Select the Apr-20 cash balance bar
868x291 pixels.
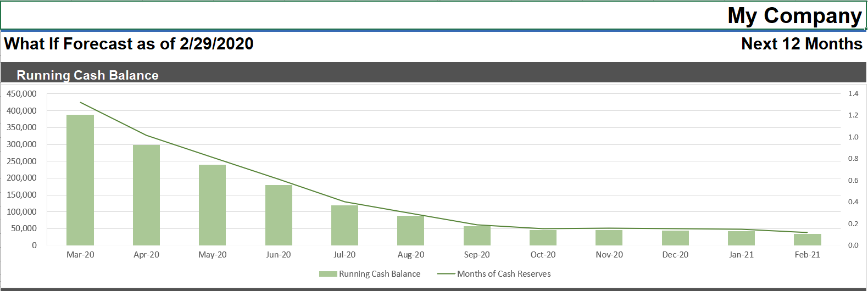coord(146,195)
